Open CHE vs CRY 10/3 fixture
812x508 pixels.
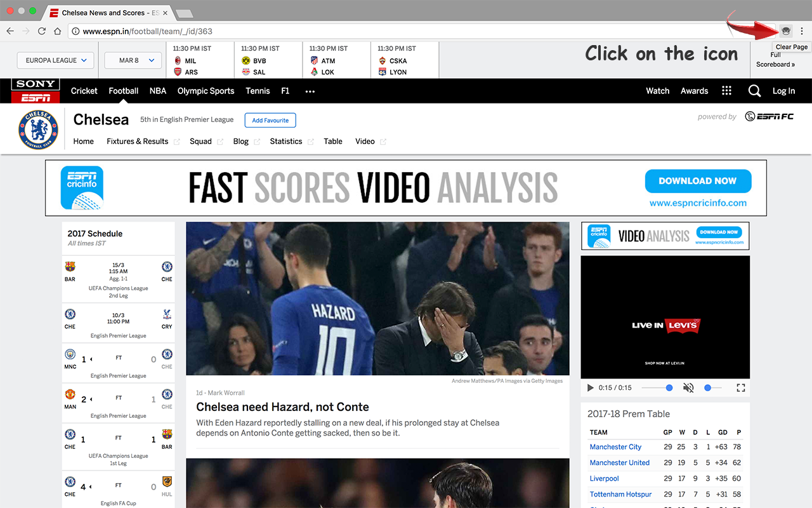click(x=118, y=323)
